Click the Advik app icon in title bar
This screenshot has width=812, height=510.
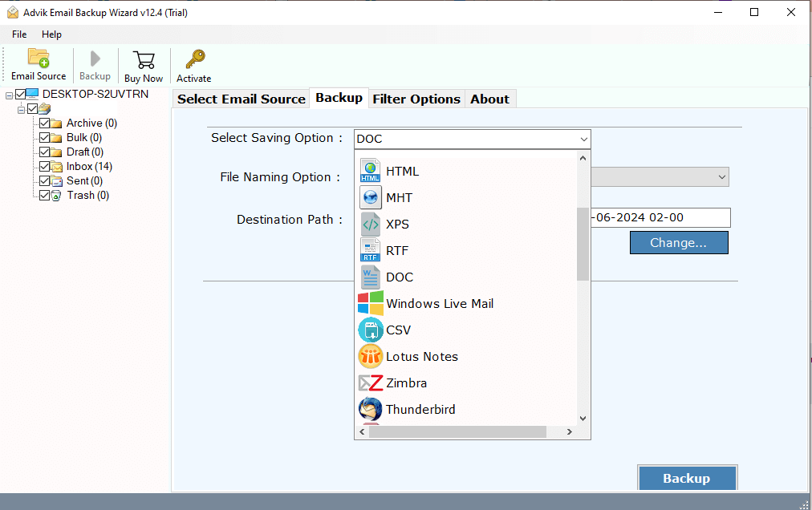click(13, 12)
